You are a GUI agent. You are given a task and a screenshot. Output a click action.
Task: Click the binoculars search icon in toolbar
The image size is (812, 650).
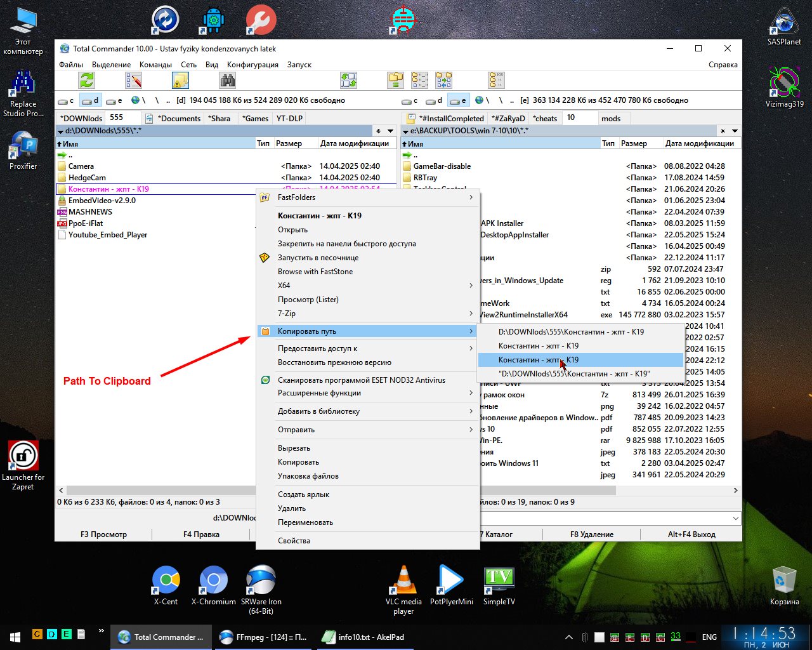tap(227, 80)
